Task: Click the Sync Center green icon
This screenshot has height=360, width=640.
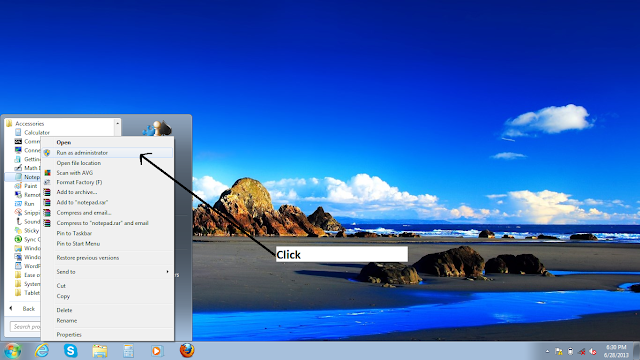Action: tap(18, 239)
